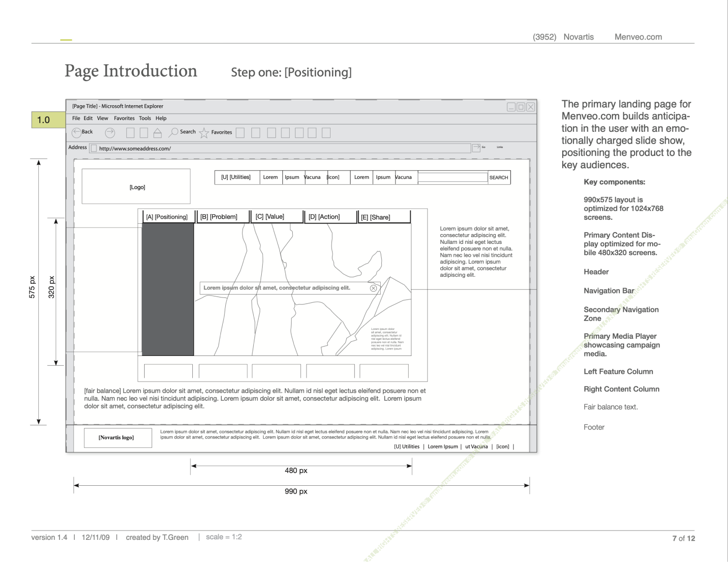Open the Favorites menu in menu bar
The height and width of the screenshot is (562, 728).
pos(124,118)
